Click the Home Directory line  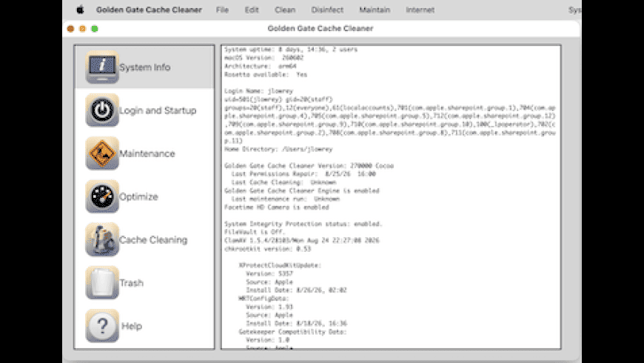click(278, 149)
